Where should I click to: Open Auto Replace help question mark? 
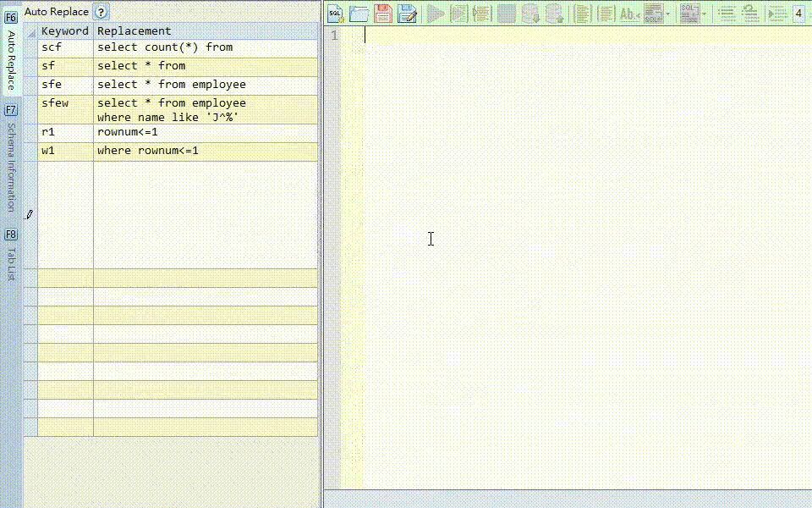click(101, 11)
